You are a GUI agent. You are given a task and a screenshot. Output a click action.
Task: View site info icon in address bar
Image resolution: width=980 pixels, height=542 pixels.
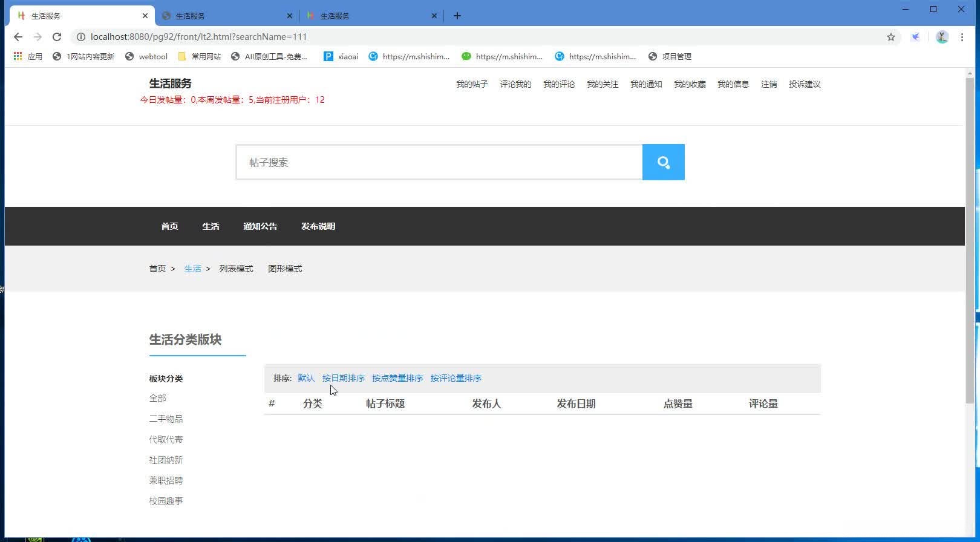tap(80, 37)
